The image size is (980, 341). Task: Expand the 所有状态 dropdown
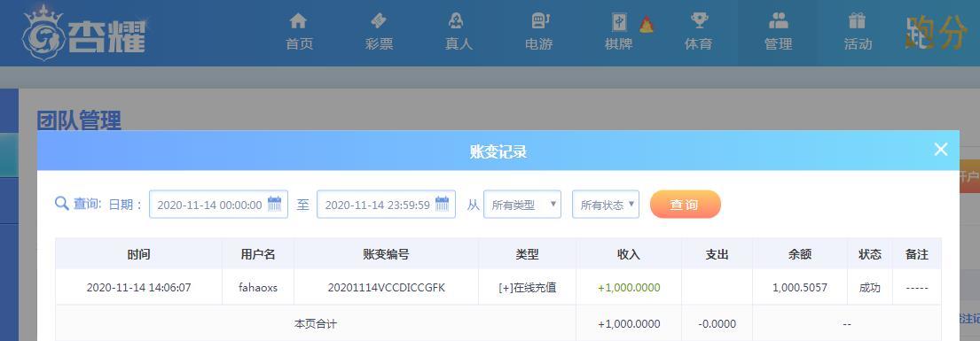(606, 205)
